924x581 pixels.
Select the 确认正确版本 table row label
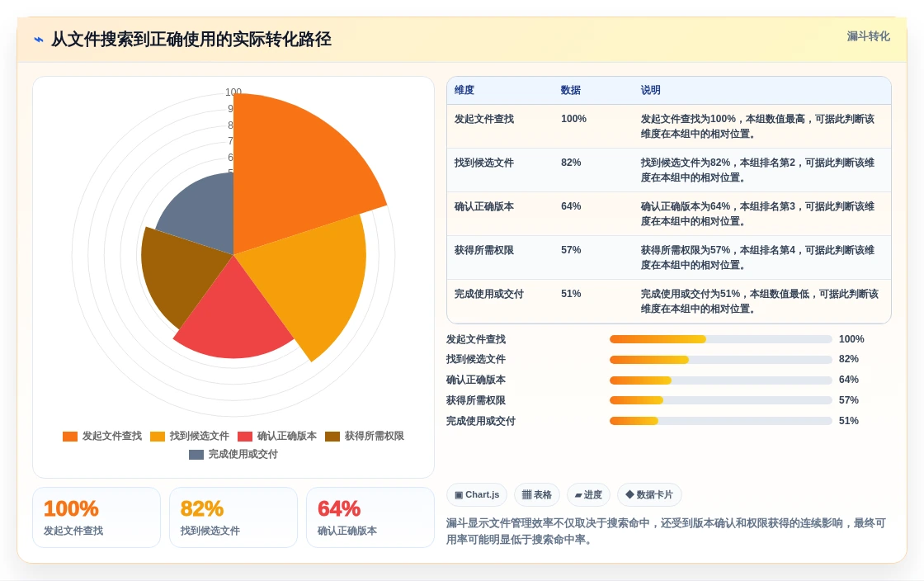coord(483,206)
